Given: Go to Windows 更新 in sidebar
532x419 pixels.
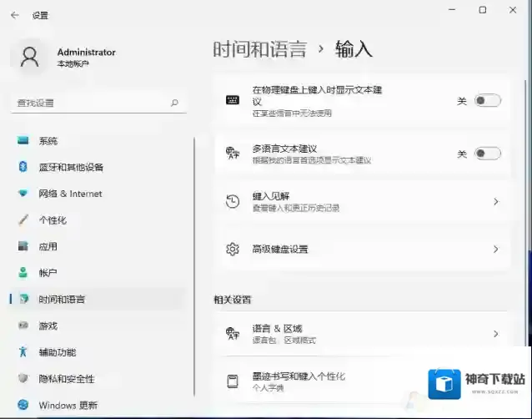Looking at the screenshot, I should pyautogui.click(x=67, y=406).
